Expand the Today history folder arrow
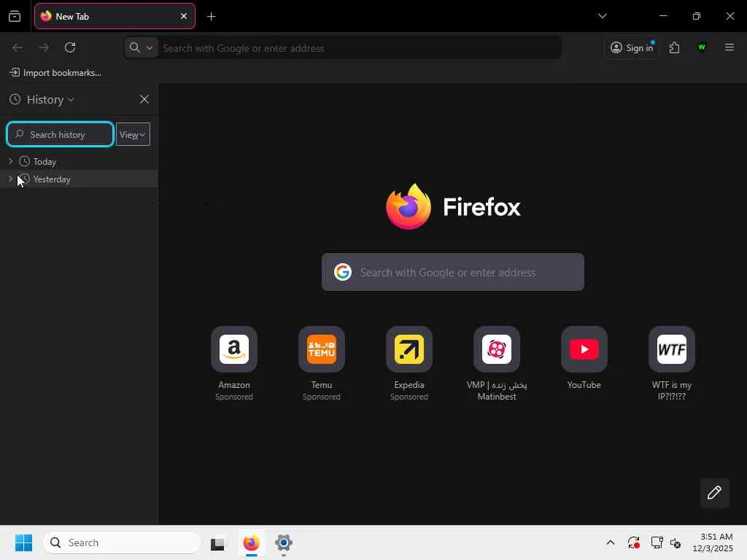Screen dimensions: 747x560 click(x=10, y=161)
